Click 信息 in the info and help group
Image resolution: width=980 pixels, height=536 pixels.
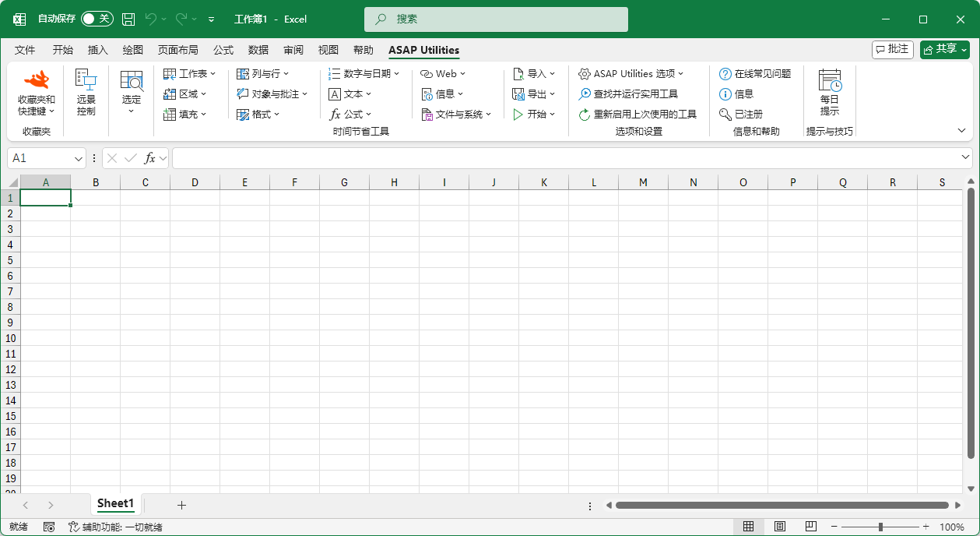click(736, 94)
